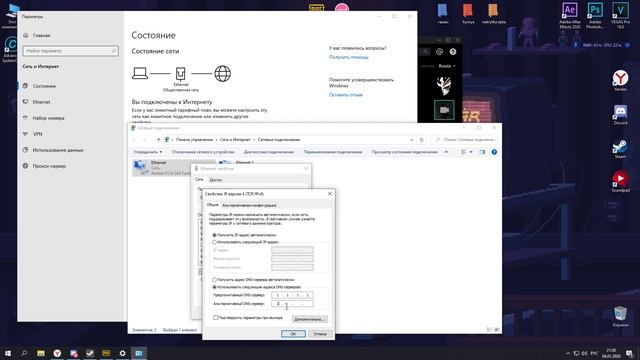Open Набор номера in Settings sidebar
Image resolution: width=640 pixels, height=360 pixels.
(x=48, y=118)
